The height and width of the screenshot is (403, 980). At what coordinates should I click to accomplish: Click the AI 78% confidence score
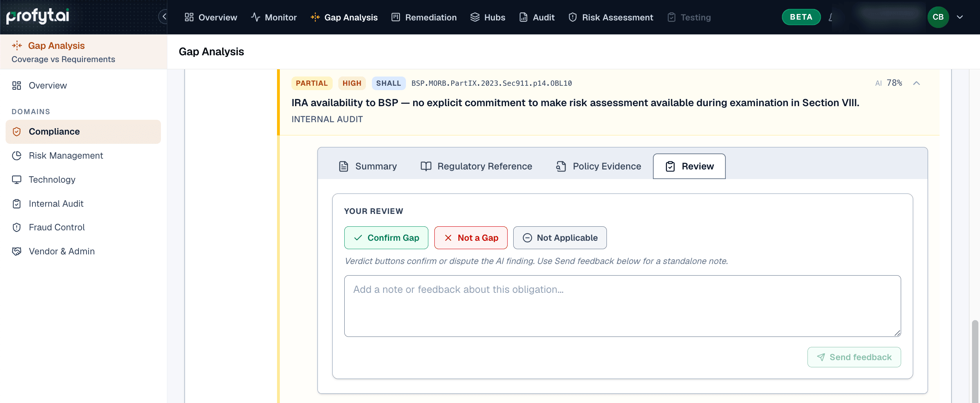tap(889, 83)
